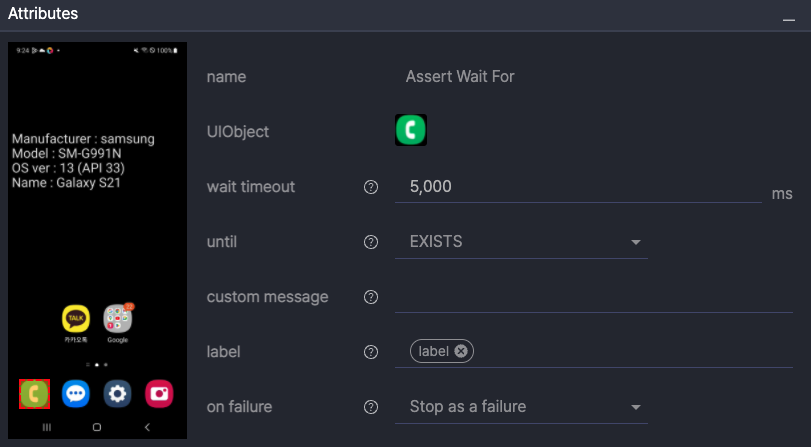Show help for on failure option
The height and width of the screenshot is (447, 811).
coord(371,407)
